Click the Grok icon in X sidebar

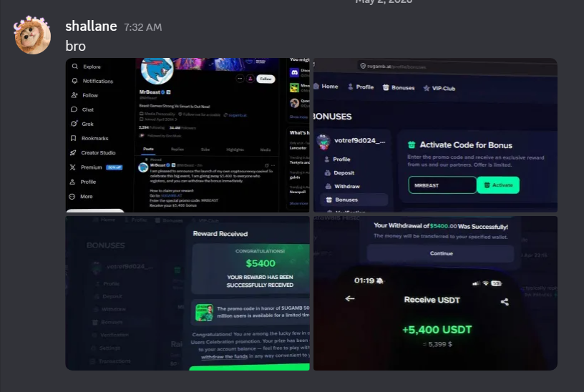pyautogui.click(x=74, y=124)
